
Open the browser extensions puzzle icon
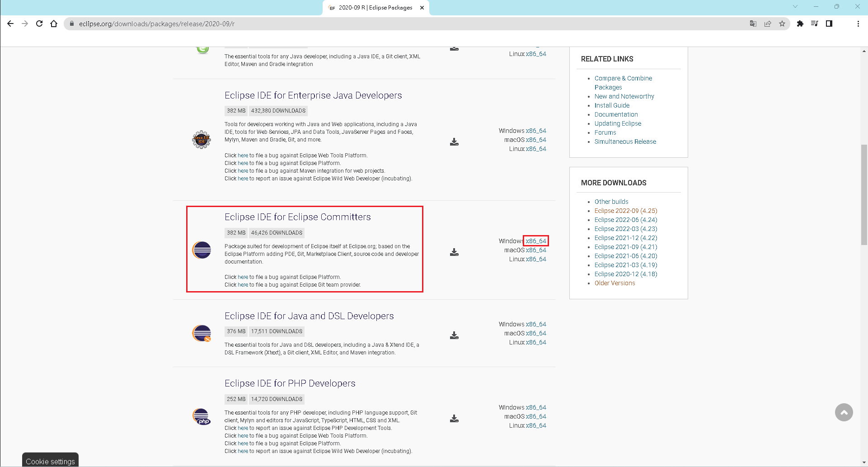click(800, 24)
